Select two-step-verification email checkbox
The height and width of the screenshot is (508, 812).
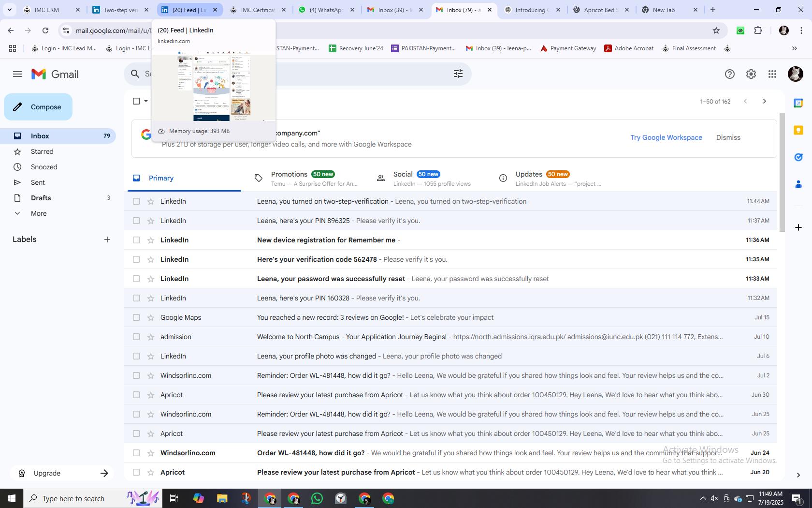click(x=136, y=201)
